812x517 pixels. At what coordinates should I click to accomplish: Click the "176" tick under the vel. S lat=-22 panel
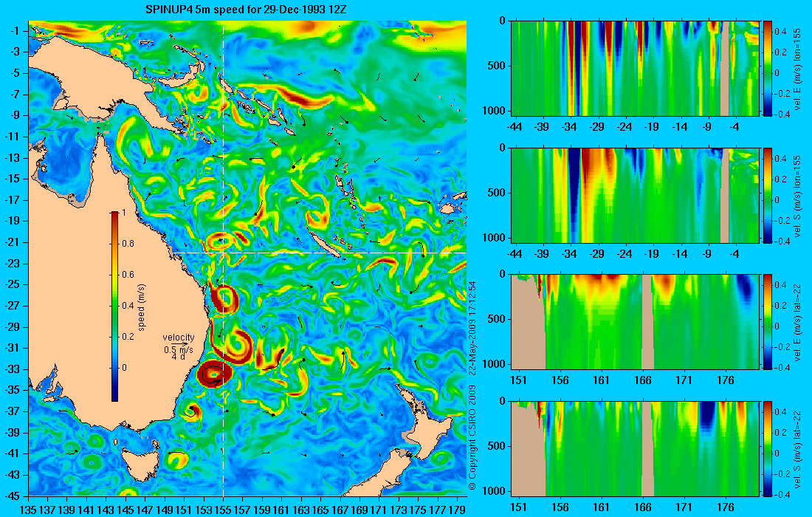click(726, 507)
